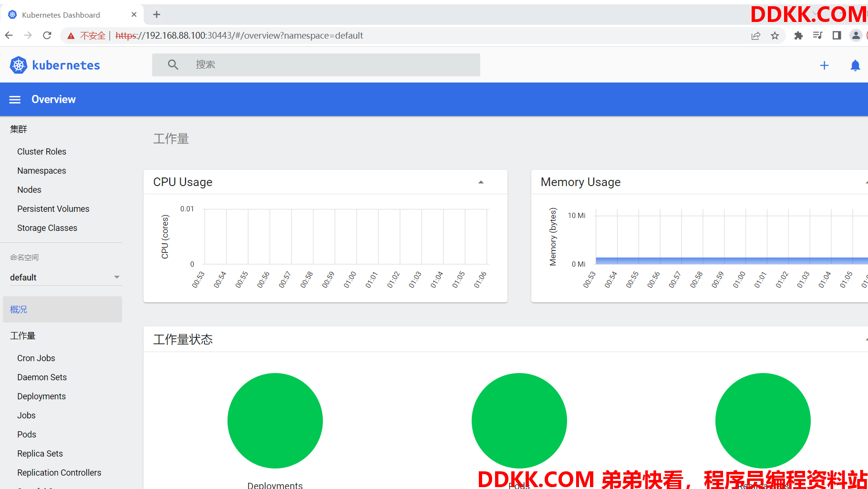Click the 0.01 CPU axis label

tap(187, 209)
